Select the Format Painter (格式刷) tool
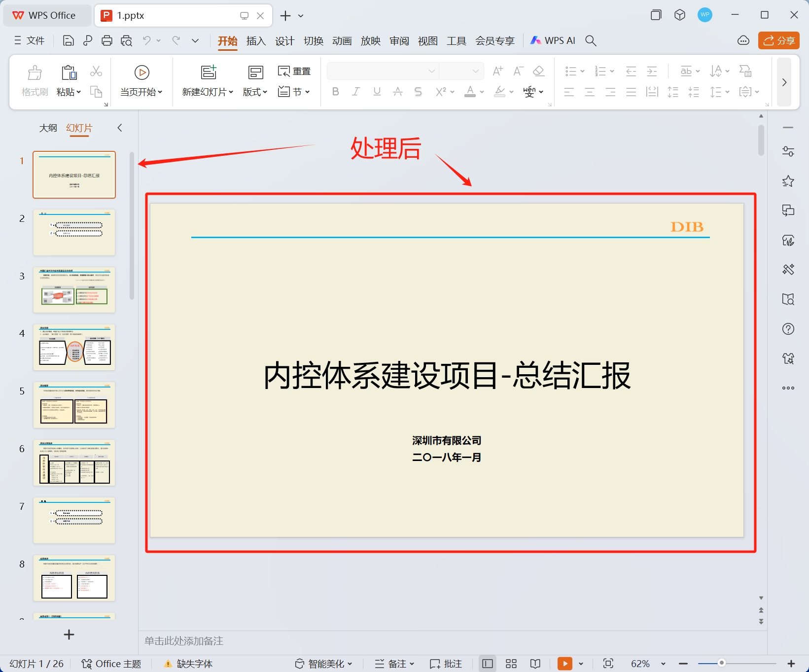 pos(34,80)
